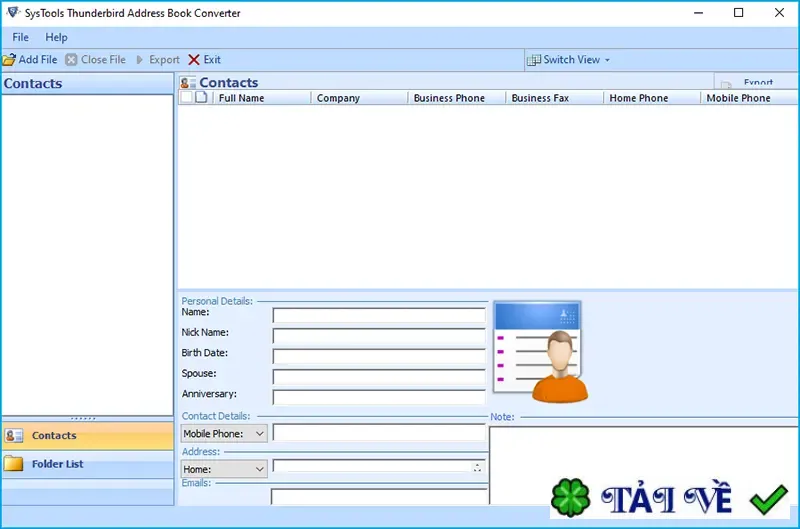Click the Home address input field

(372, 466)
